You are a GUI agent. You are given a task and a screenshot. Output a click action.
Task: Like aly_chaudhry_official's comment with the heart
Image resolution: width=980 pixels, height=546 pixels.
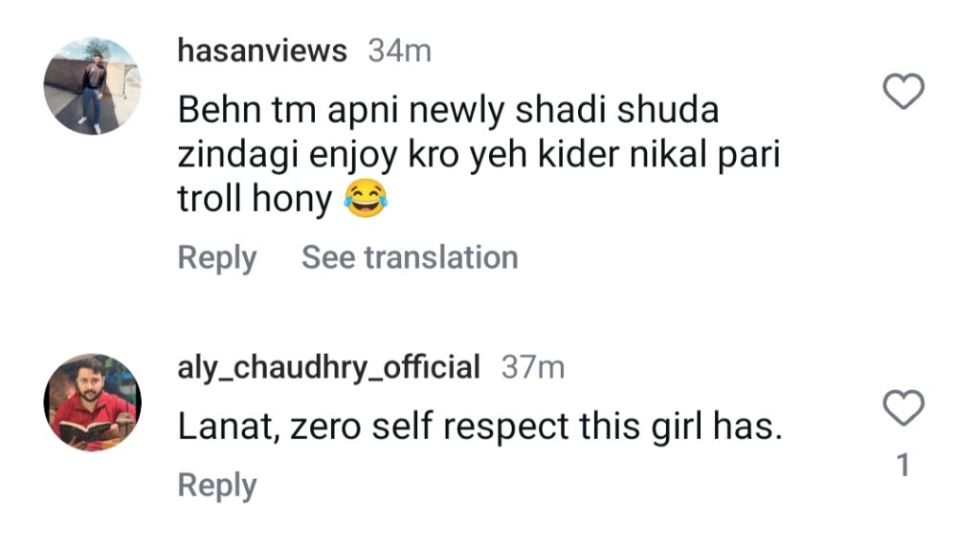[902, 408]
